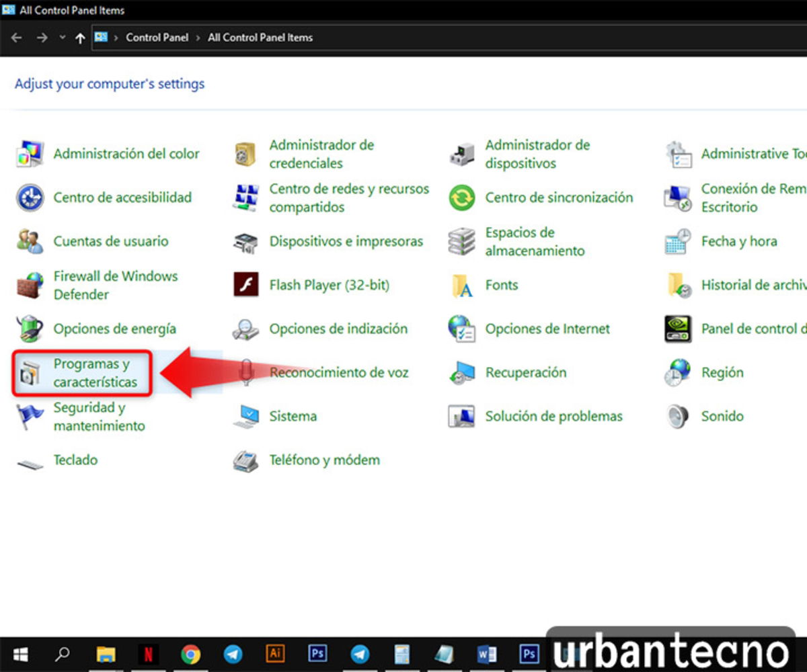Click the Panel de control NVIDIA icon
The height and width of the screenshot is (672, 807).
pyautogui.click(x=677, y=329)
